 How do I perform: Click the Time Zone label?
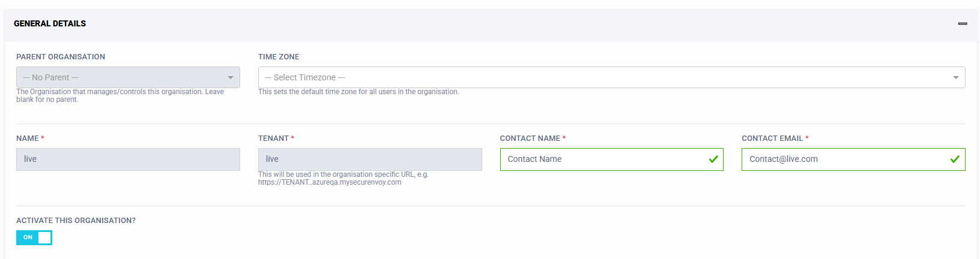[279, 57]
